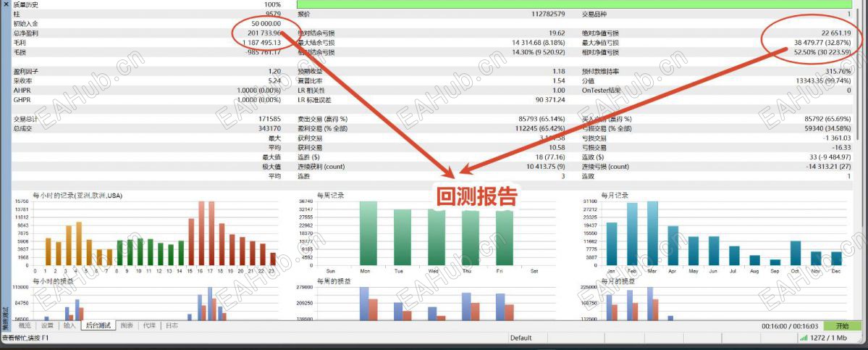The image size is (868, 350).
Task: Click the hour 17 bar in hourly chart
Action: click(212, 234)
